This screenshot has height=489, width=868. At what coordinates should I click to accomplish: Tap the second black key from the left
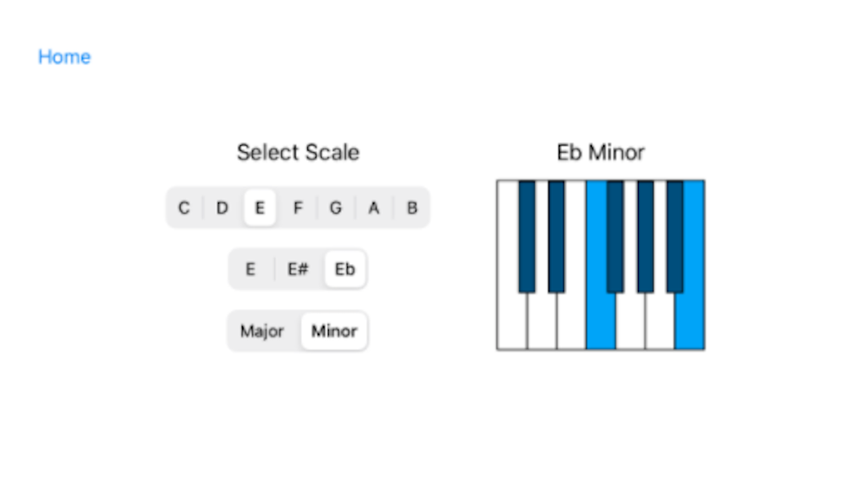coord(556,236)
